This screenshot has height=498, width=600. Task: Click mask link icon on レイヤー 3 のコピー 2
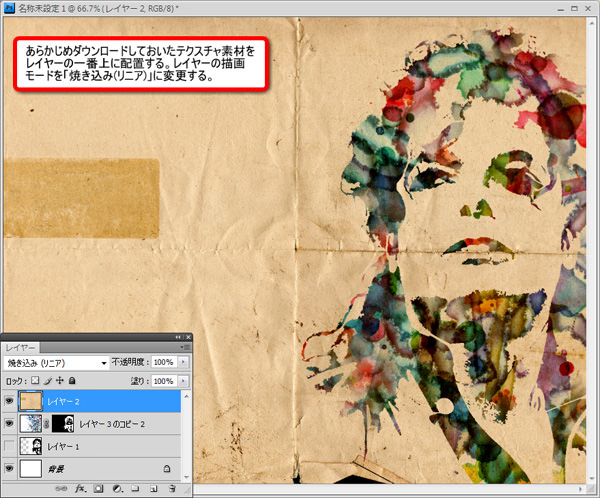point(47,424)
